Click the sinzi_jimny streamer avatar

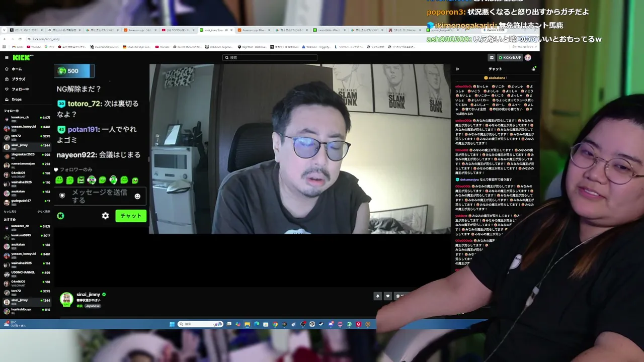click(x=66, y=299)
